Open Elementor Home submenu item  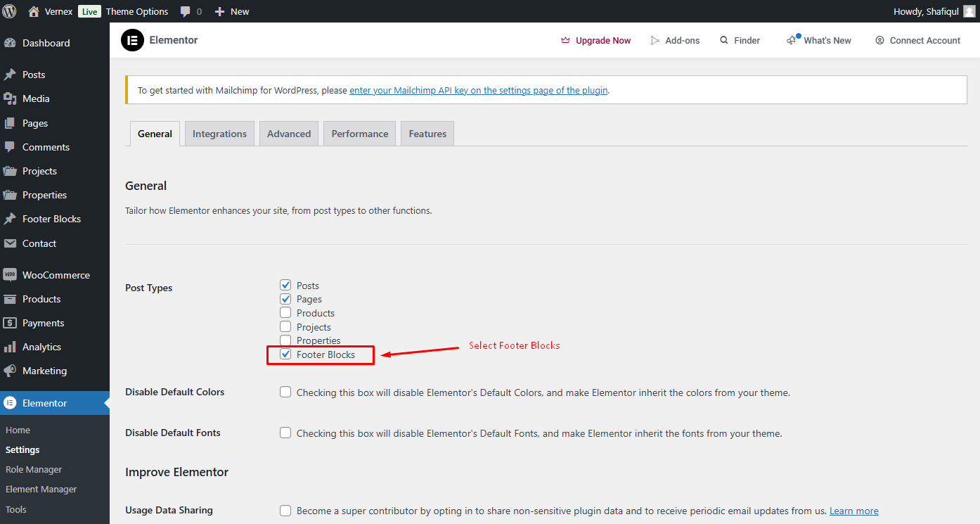pyautogui.click(x=18, y=430)
